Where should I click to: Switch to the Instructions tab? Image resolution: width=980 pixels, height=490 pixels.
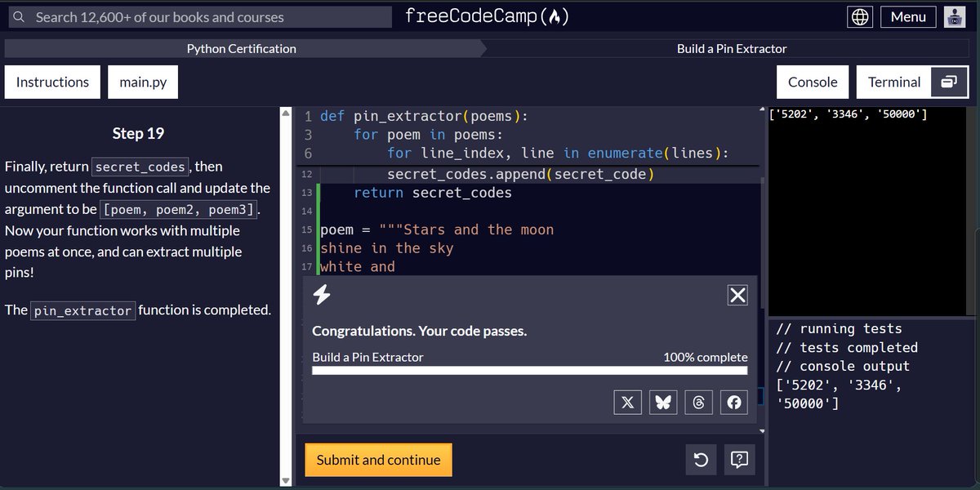pyautogui.click(x=52, y=82)
